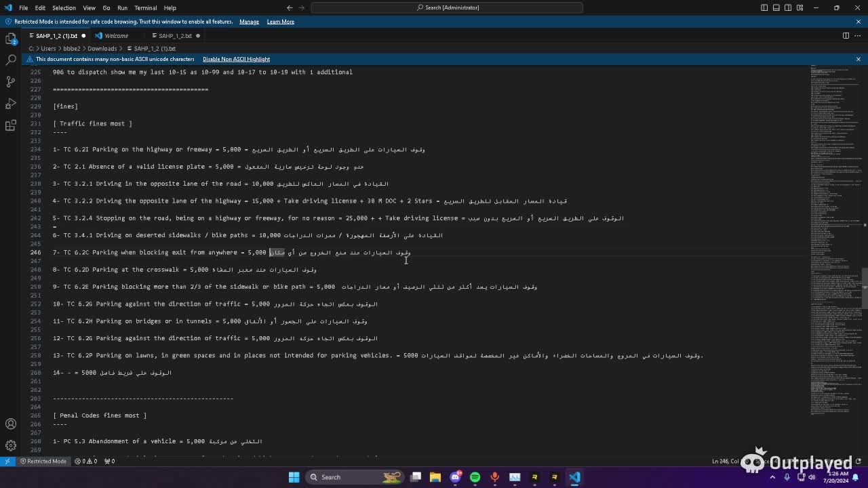Open the Extensions view
The width and height of the screenshot is (868, 488).
pyautogui.click(x=11, y=125)
